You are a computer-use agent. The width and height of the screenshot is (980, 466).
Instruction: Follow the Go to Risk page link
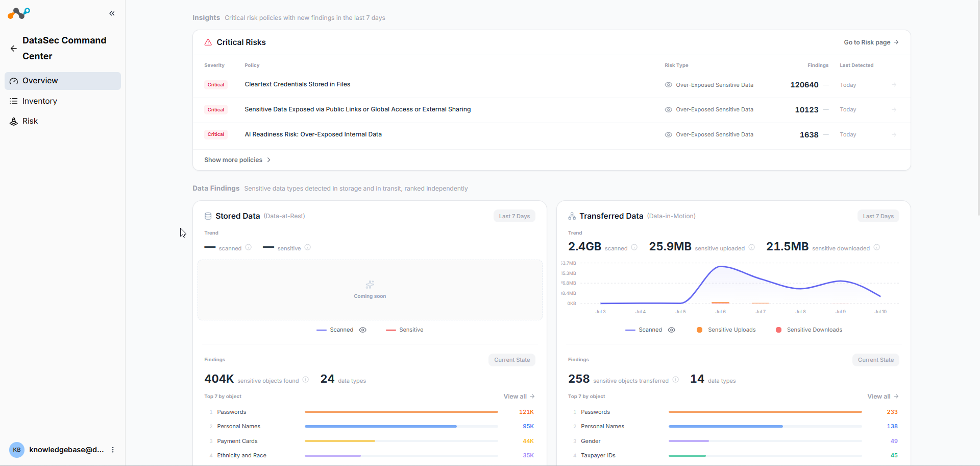coord(871,42)
